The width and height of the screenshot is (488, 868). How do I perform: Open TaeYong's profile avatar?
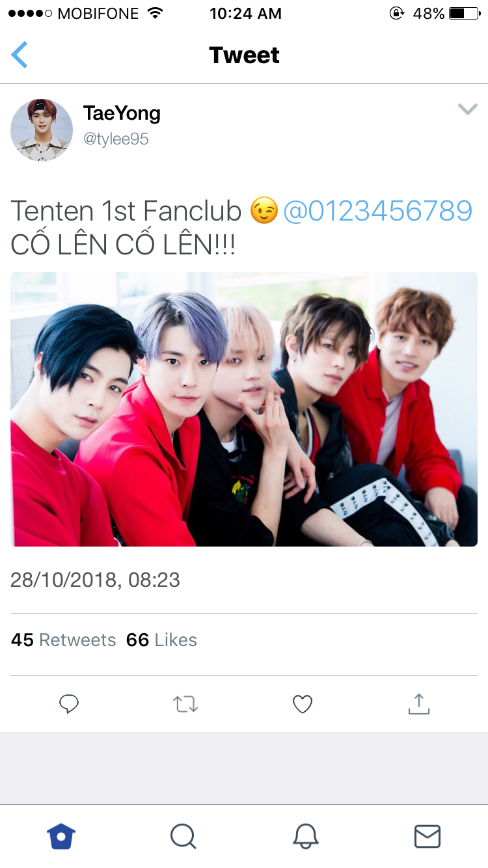click(x=42, y=130)
